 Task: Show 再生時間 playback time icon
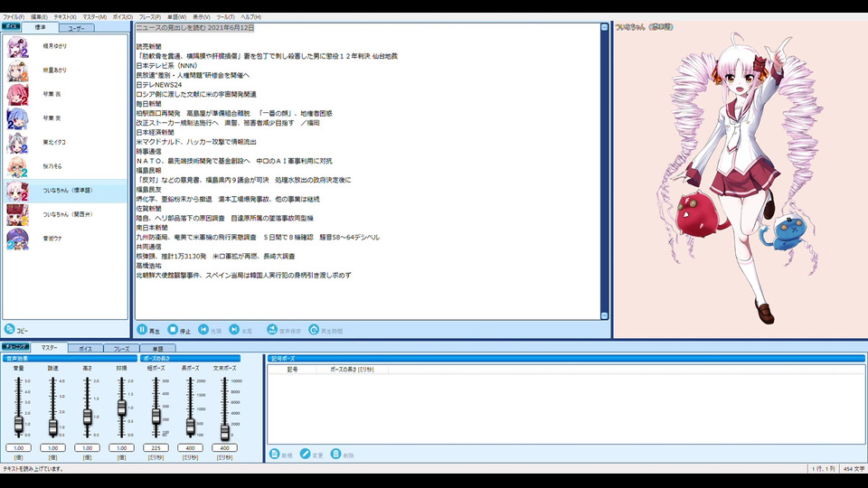tap(314, 330)
